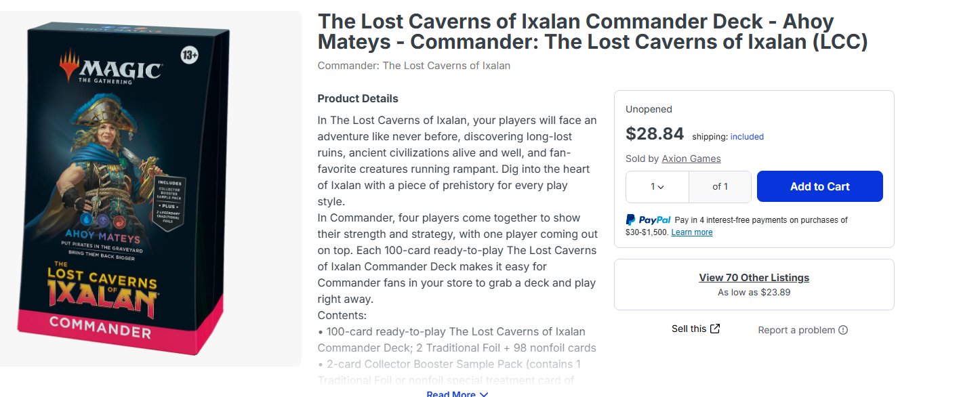
Task: Click the 13+ age badge on the box
Action: coord(189,56)
